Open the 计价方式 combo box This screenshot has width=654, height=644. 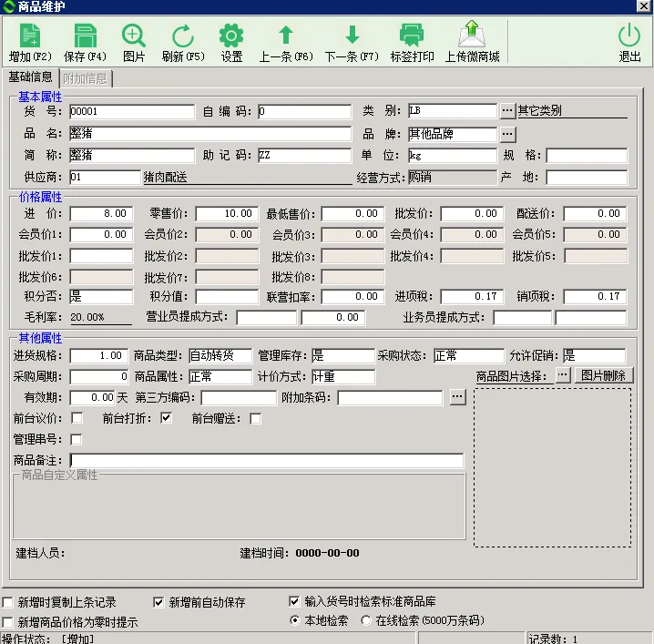point(343,376)
